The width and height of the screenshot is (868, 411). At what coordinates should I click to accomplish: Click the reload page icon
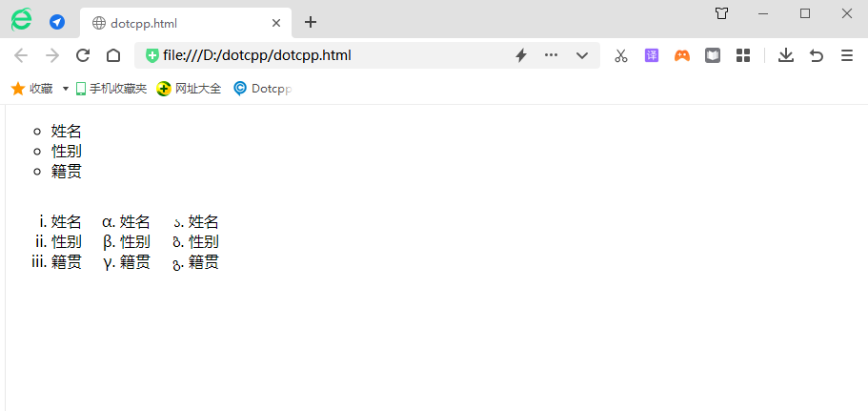(x=83, y=55)
